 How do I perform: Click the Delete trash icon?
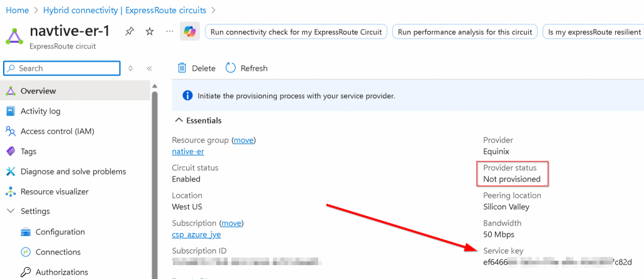pyautogui.click(x=182, y=68)
